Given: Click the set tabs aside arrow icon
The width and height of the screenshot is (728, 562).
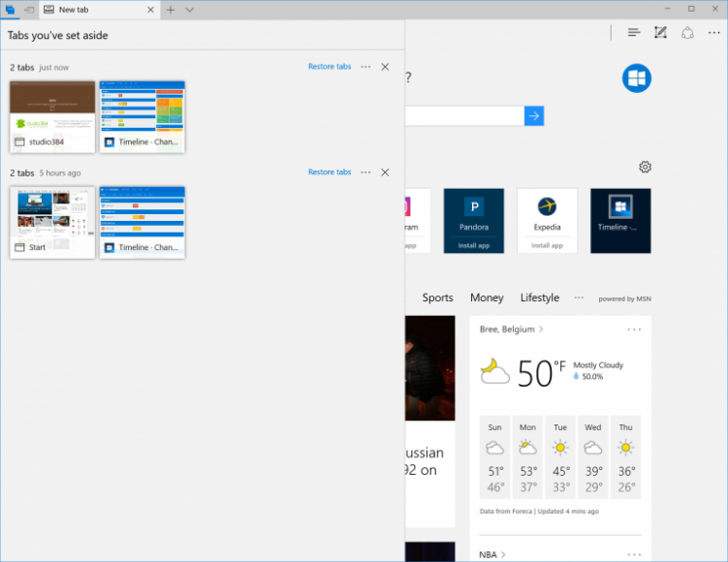Looking at the screenshot, I should 29,9.
